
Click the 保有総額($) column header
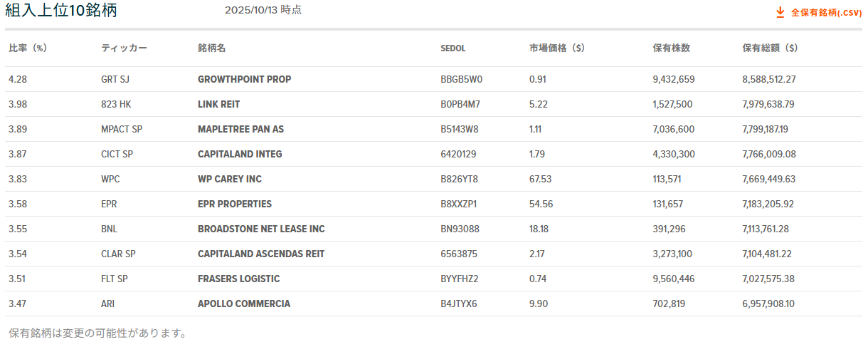click(769, 48)
